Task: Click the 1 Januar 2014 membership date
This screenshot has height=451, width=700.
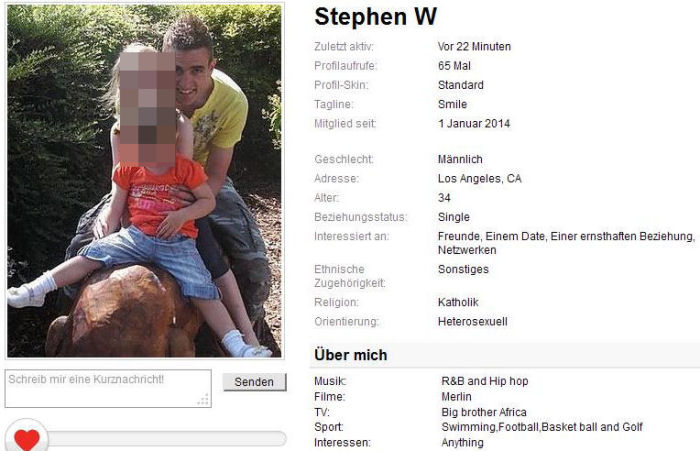Action: pos(474,124)
